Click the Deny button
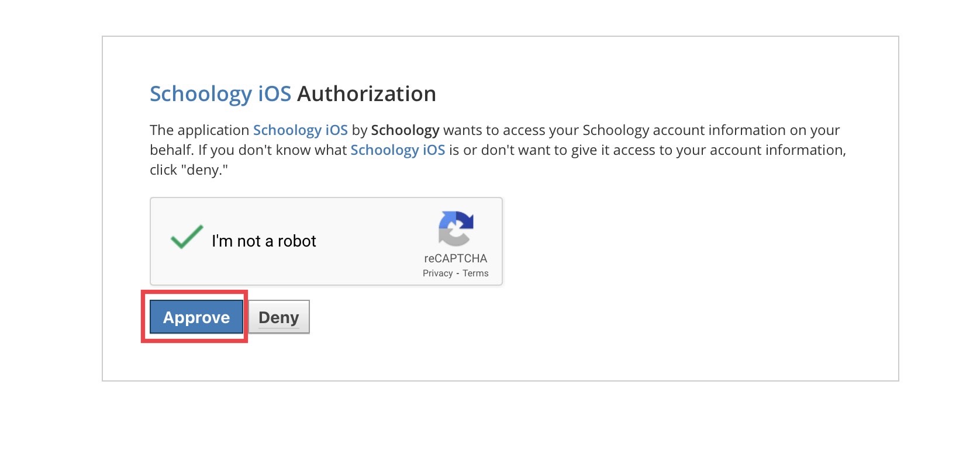The image size is (980, 461). coord(279,317)
